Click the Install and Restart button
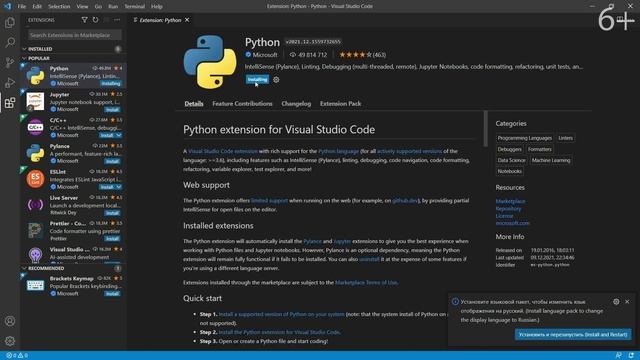Viewport: 640px width, 360px height. 573,334
